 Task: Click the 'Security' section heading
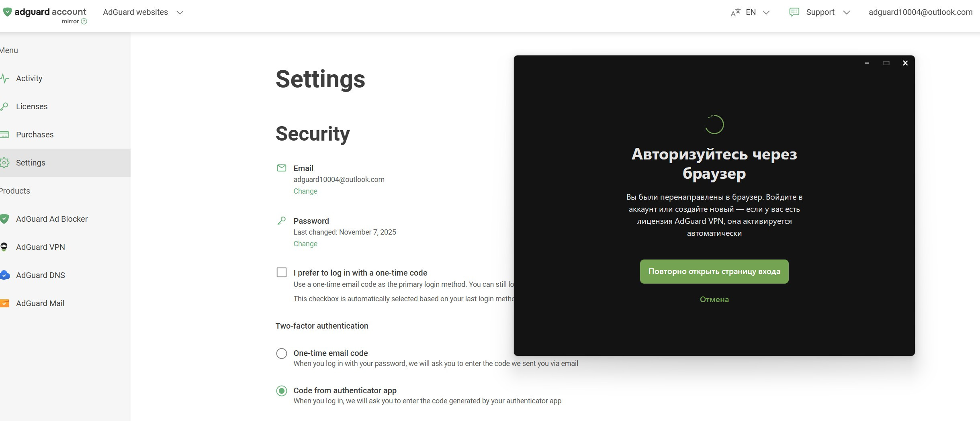(x=313, y=134)
